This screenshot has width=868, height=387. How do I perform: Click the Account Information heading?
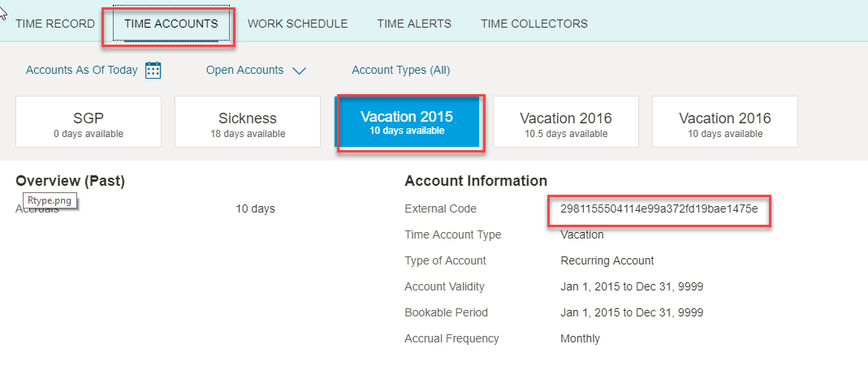click(x=476, y=181)
